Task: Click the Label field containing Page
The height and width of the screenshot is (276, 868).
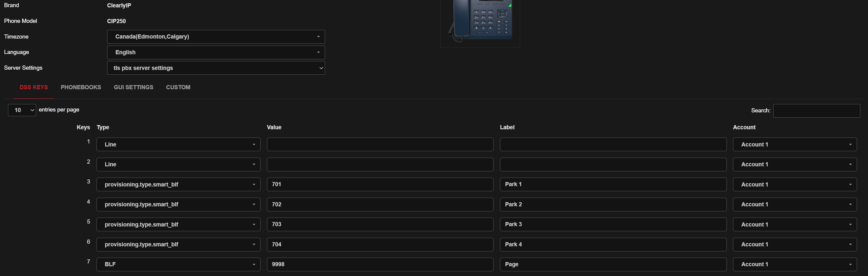Action: (613, 264)
